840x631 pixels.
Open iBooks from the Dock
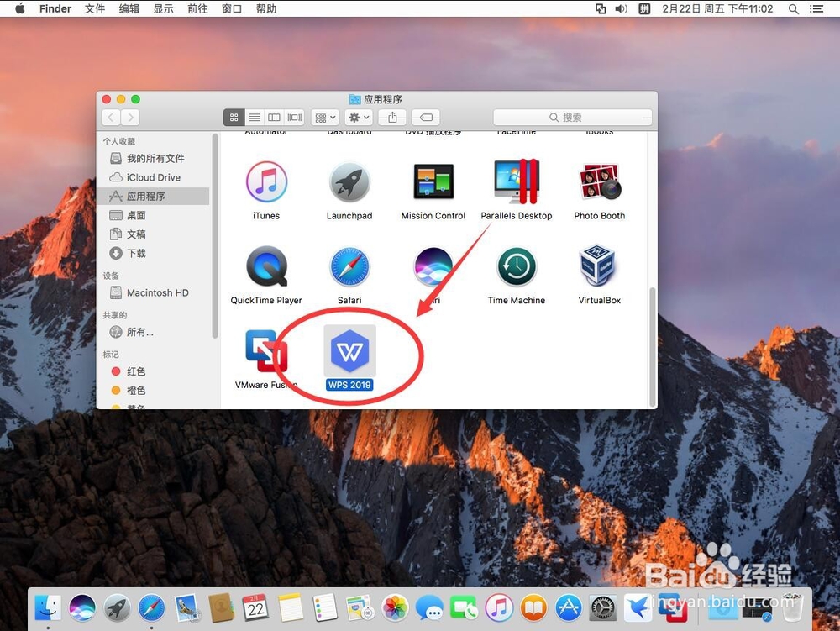pos(533,608)
